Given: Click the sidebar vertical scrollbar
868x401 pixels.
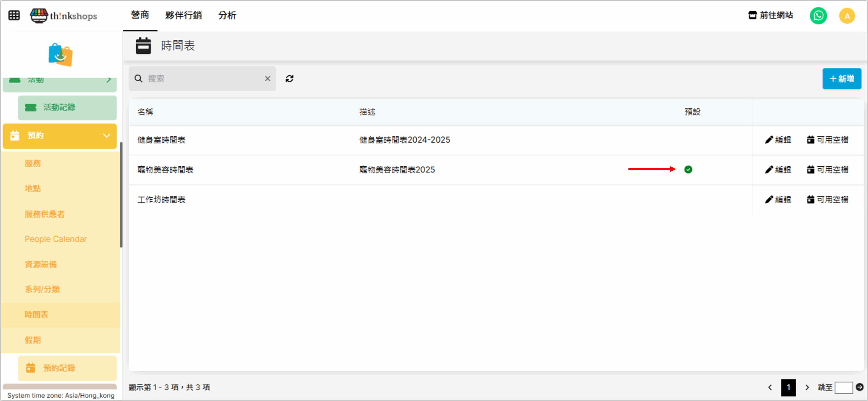Looking at the screenshot, I should pyautogui.click(x=121, y=195).
